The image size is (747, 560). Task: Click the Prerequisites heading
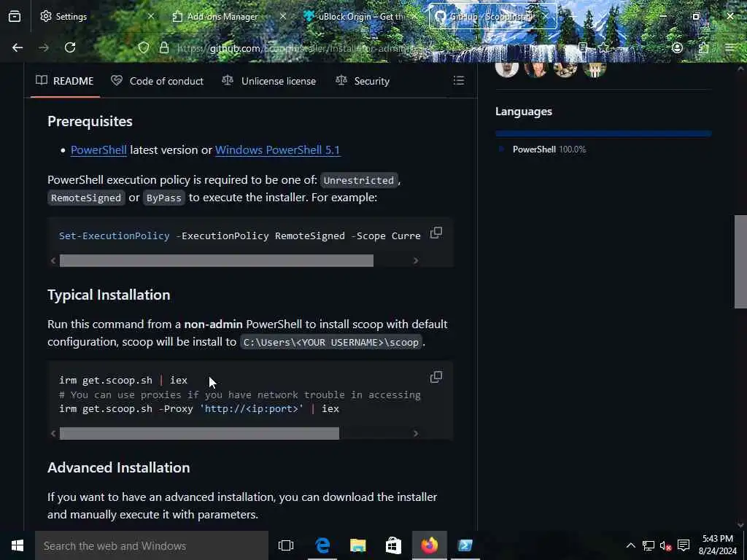[90, 122]
